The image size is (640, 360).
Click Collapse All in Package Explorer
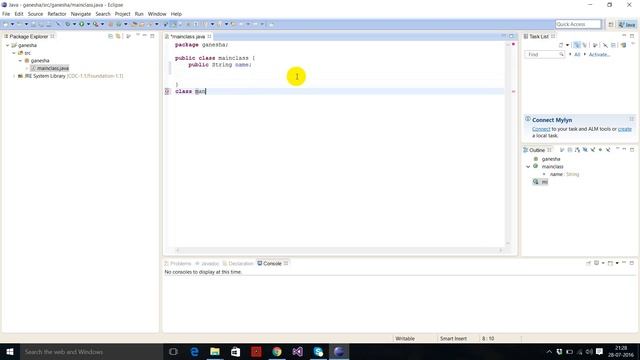[111, 36]
